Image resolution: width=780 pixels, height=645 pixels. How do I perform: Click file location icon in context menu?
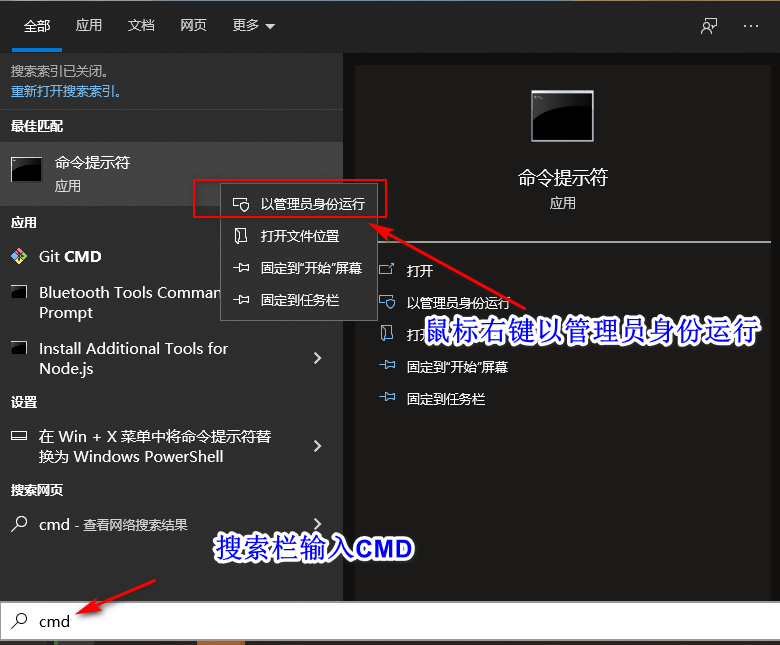(x=241, y=236)
